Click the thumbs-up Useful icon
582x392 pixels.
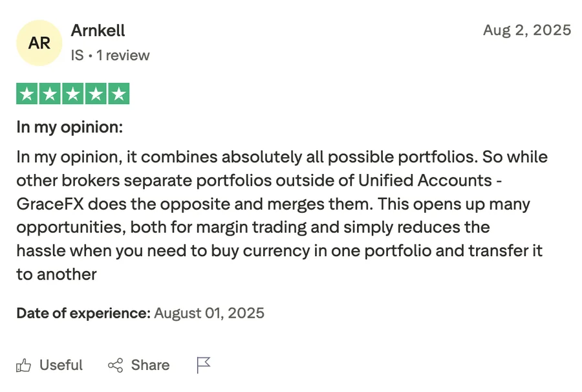tap(24, 365)
